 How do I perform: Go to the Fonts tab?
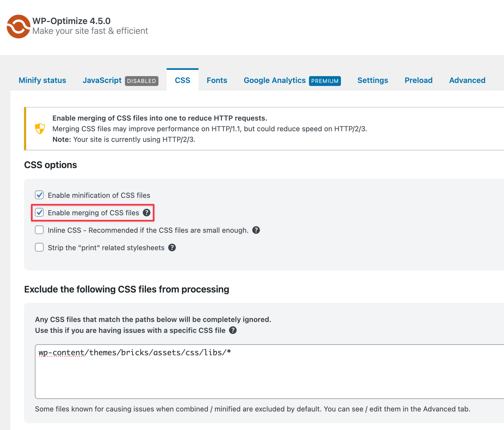pos(217,80)
